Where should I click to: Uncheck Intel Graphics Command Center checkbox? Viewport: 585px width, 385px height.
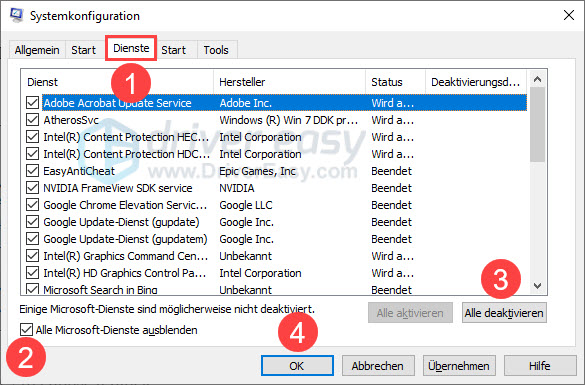[x=32, y=256]
